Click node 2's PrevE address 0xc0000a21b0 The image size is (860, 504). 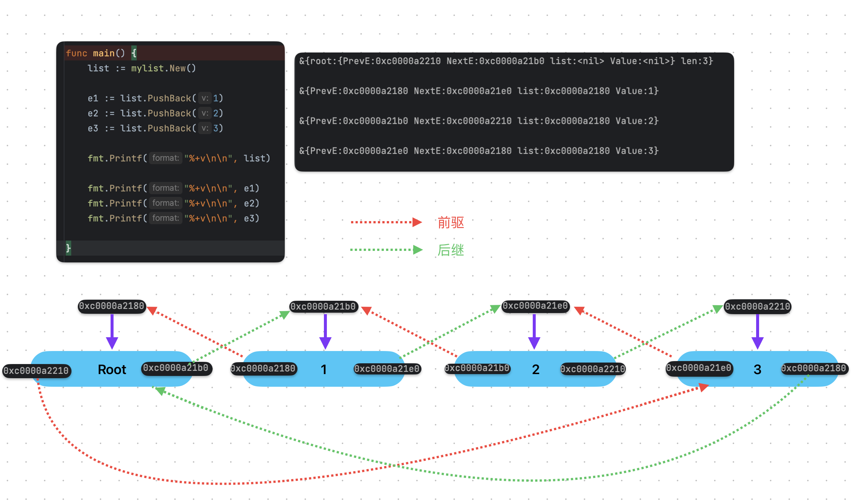[477, 369]
